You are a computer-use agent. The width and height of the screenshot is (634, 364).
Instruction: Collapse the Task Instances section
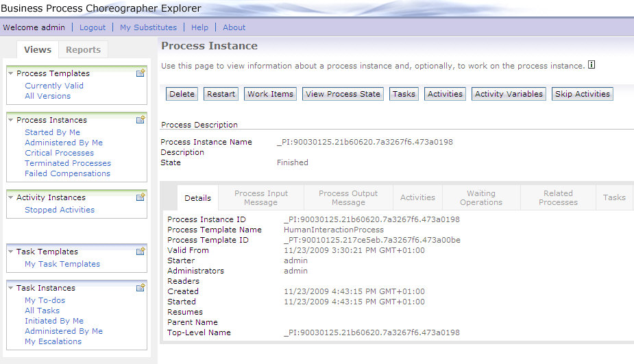click(x=11, y=288)
